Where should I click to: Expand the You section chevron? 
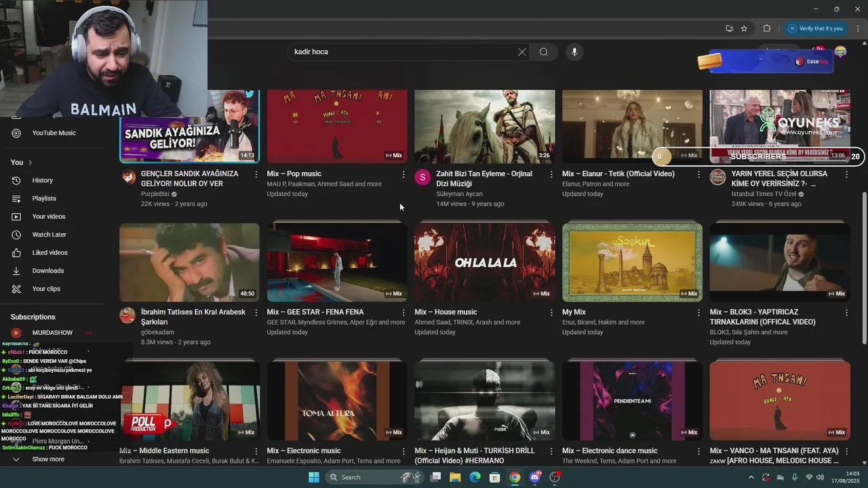[x=30, y=163]
